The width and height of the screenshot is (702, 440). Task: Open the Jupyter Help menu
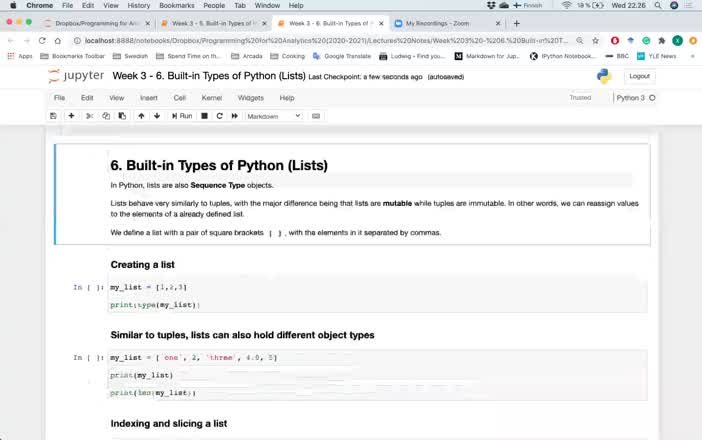point(287,98)
